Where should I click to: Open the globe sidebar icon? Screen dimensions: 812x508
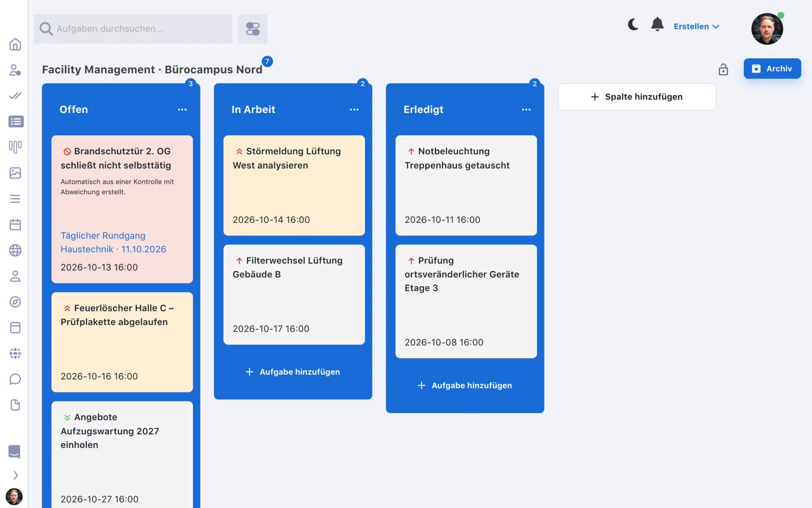pos(15,250)
